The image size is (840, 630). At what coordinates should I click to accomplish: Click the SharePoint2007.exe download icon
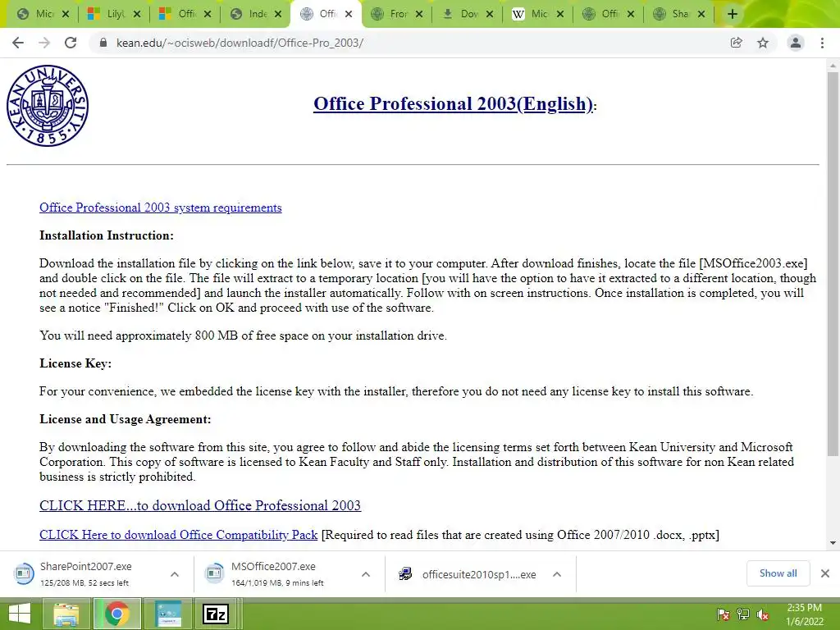click(x=24, y=573)
